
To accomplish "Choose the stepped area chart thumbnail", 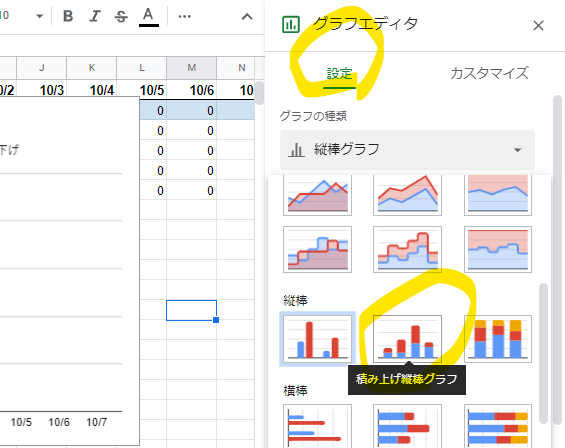I will [x=317, y=249].
